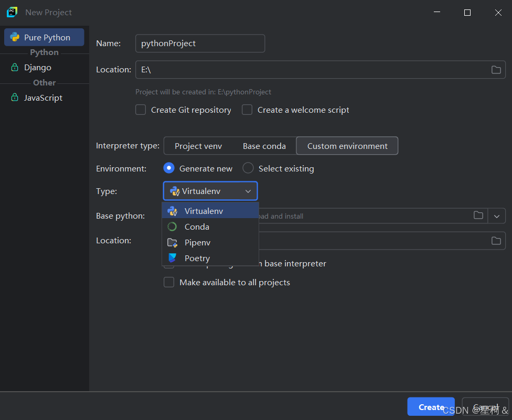Click the PyCharm logo in the title bar

click(12, 12)
